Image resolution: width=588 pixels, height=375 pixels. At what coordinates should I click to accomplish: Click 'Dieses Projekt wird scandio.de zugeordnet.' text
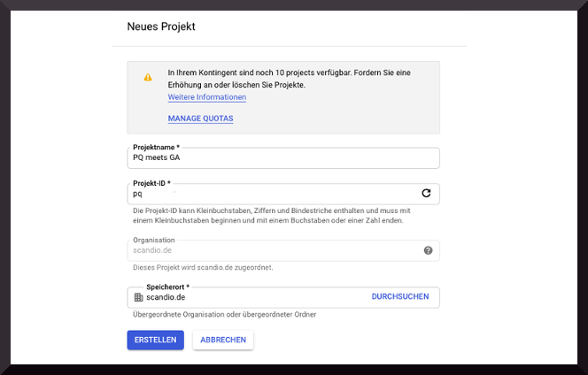[x=203, y=268]
